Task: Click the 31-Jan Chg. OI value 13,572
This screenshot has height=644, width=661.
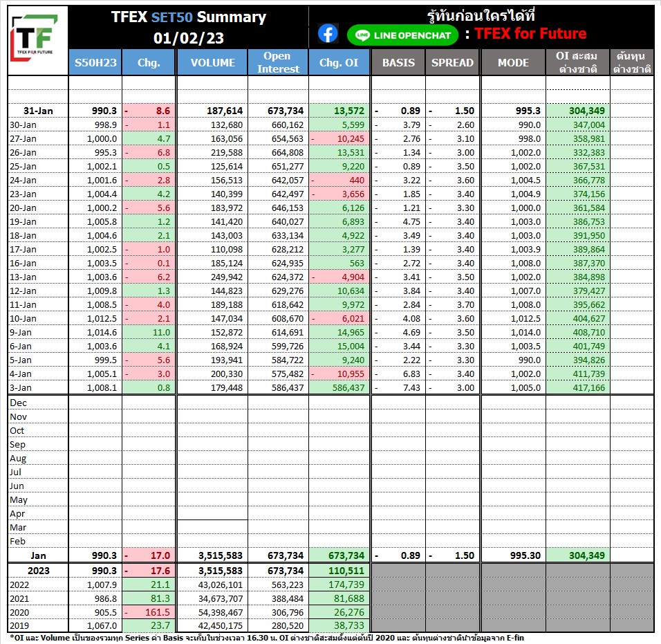Action: [x=349, y=111]
